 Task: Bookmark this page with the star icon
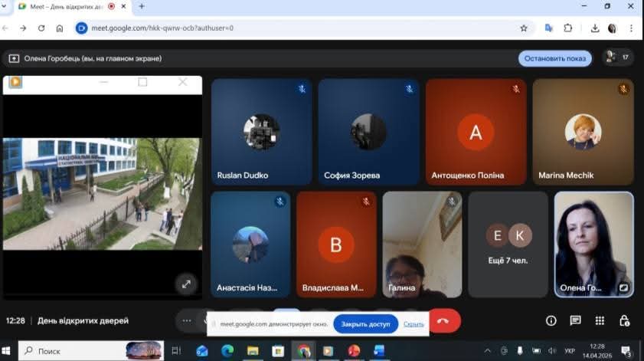click(524, 28)
